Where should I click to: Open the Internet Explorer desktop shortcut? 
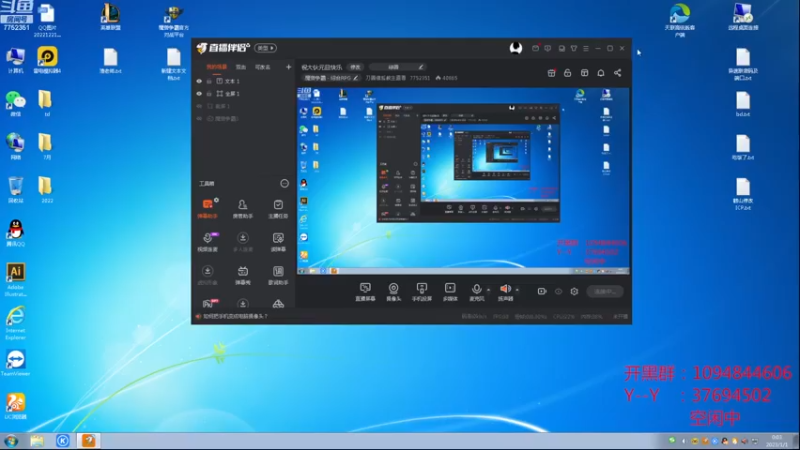point(15,322)
